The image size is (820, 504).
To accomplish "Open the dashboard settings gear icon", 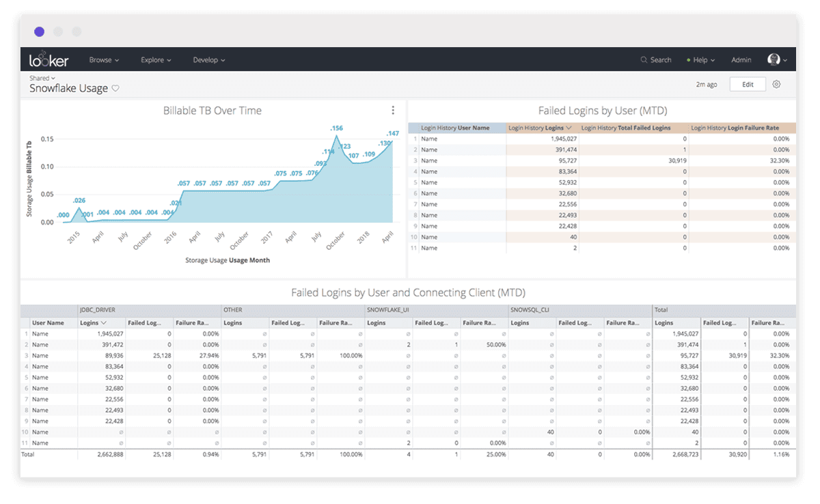I will tap(776, 83).
